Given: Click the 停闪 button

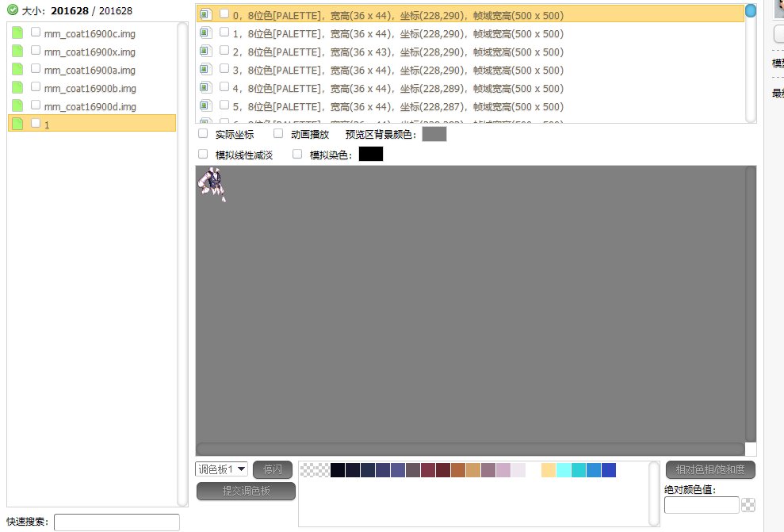Looking at the screenshot, I should [273, 469].
